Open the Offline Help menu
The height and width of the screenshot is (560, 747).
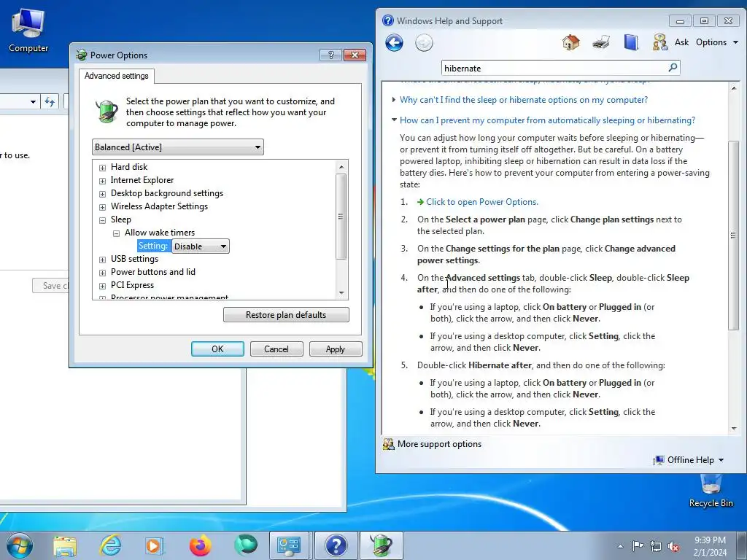click(695, 460)
